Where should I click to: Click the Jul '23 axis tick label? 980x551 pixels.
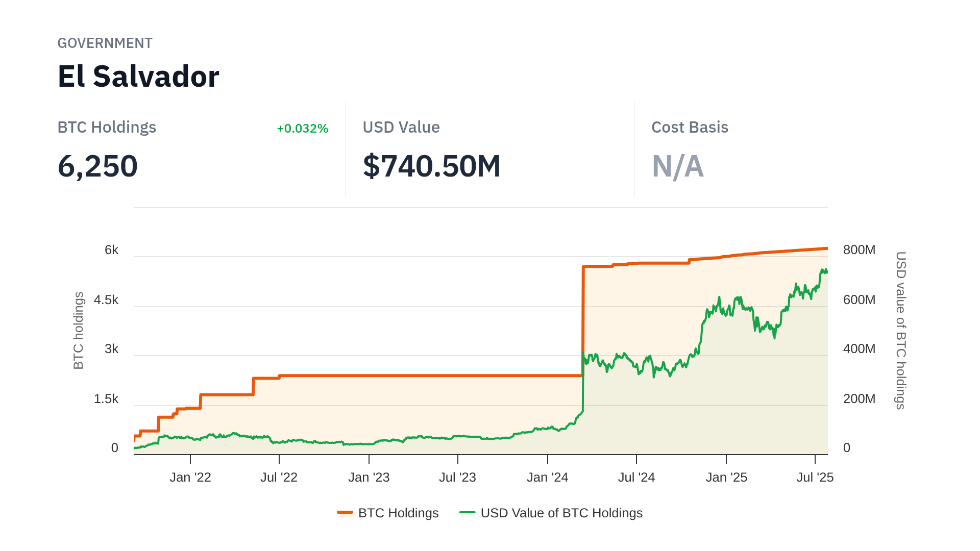[x=457, y=478]
